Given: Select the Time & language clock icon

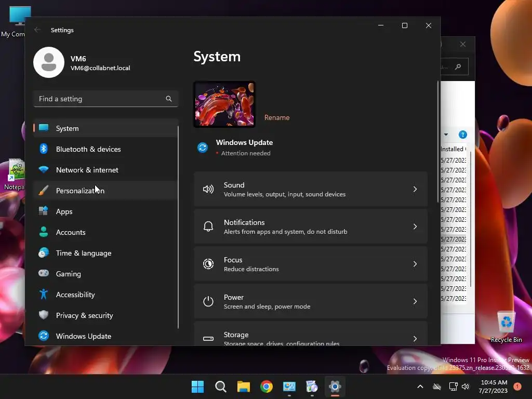Looking at the screenshot, I should click(44, 253).
